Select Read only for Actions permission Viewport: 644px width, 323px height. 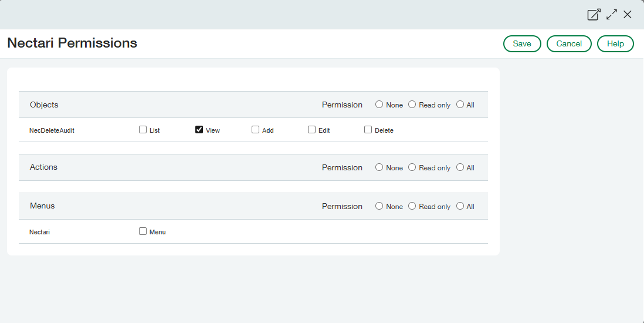(412, 167)
